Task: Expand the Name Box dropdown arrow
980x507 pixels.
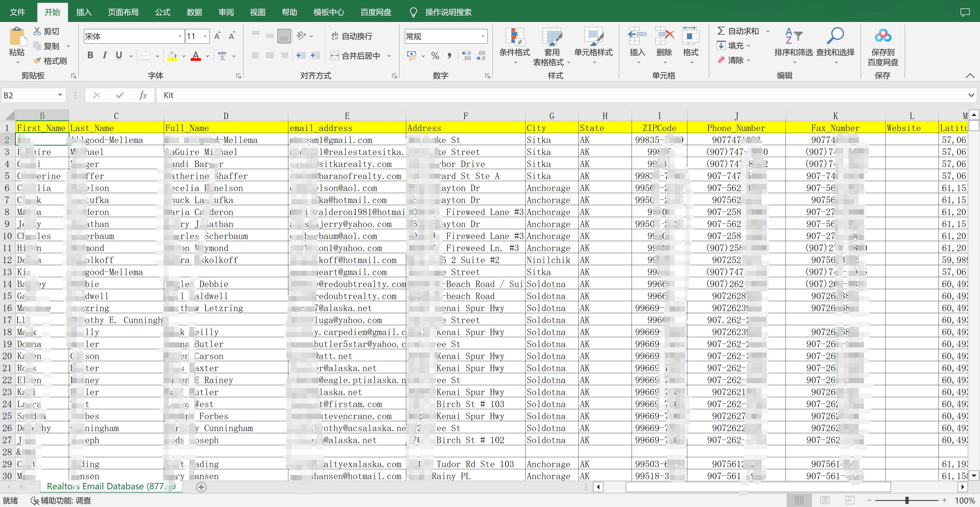Action: coord(60,95)
